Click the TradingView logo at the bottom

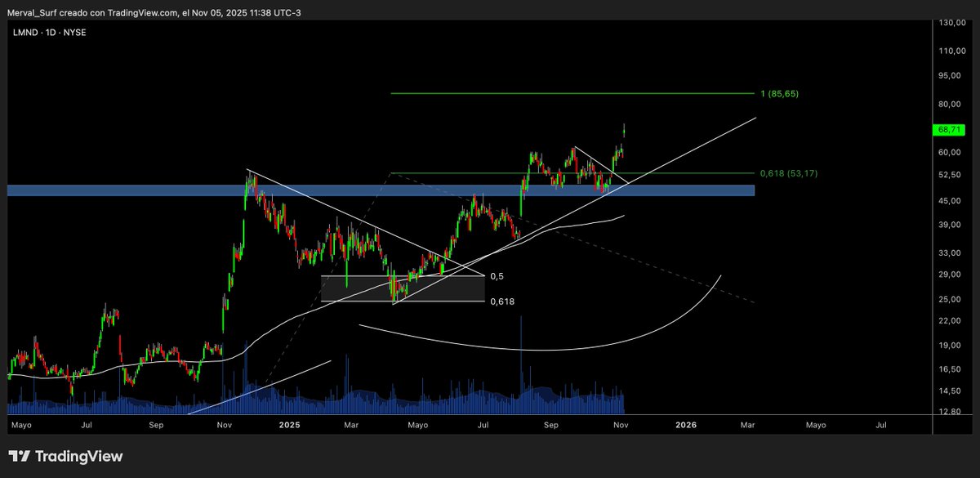[65, 457]
